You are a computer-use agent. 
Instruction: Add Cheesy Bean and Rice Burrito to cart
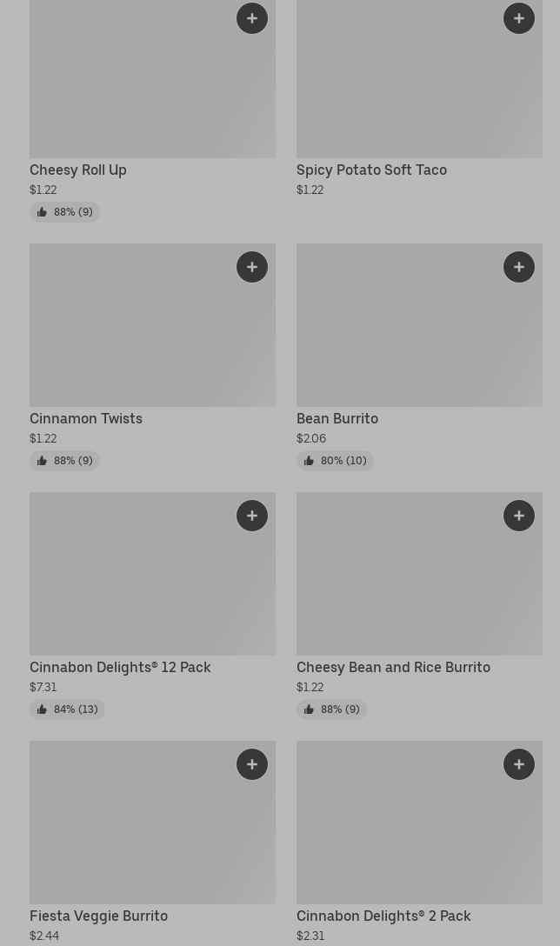(x=519, y=516)
